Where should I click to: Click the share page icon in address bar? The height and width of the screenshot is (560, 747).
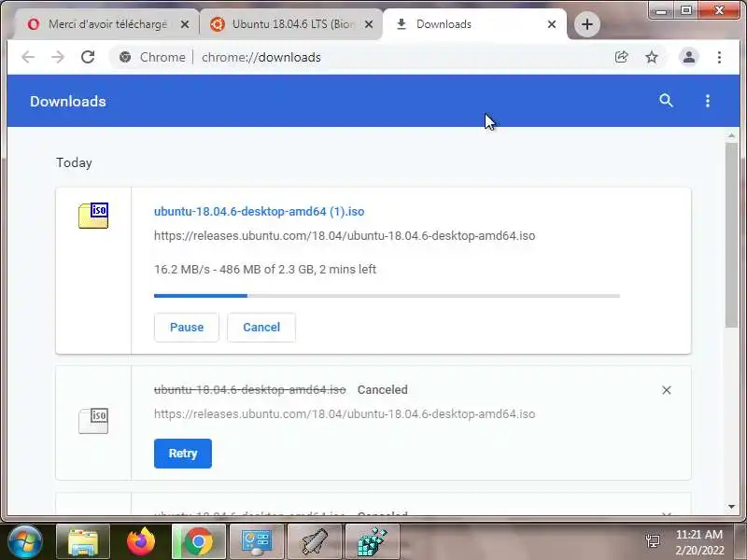tap(622, 57)
